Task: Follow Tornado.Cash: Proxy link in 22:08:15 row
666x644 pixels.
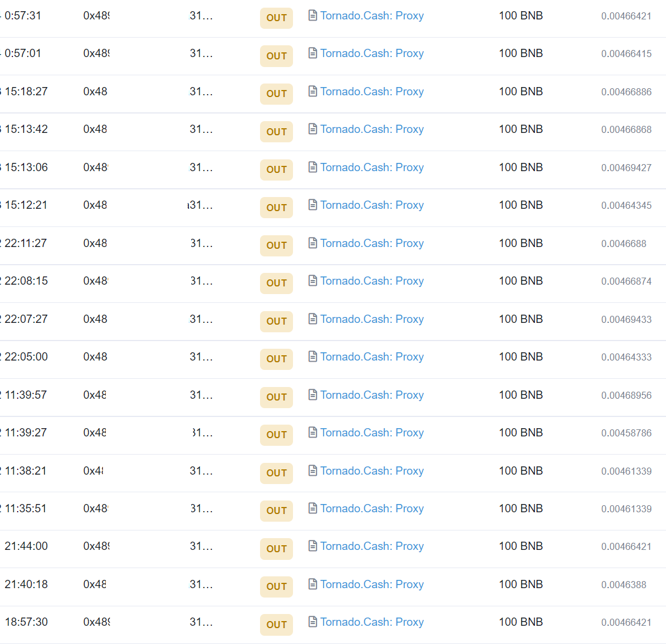Action: (x=372, y=281)
